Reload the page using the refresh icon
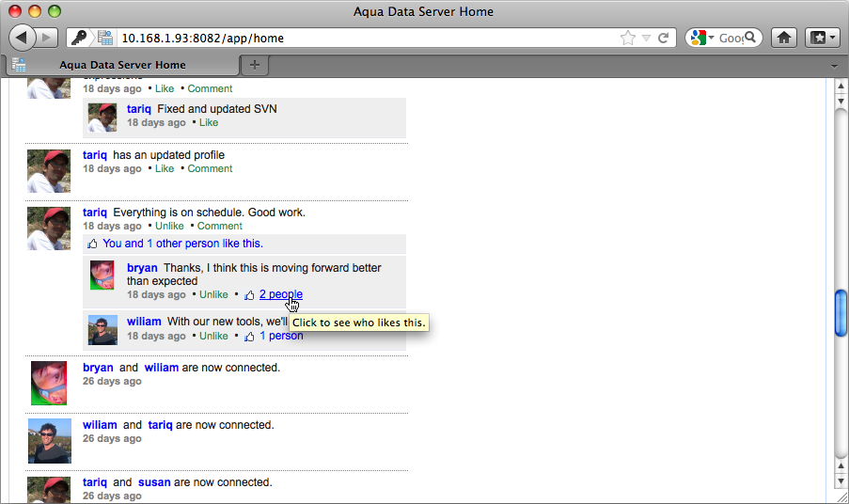 tap(663, 39)
